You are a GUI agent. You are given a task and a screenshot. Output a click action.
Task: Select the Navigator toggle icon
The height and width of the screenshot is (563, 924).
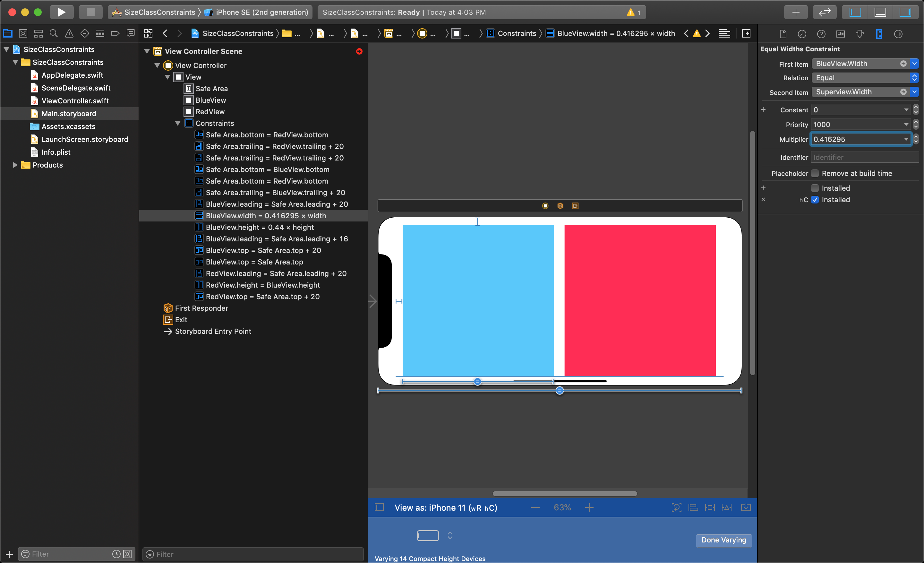click(x=858, y=12)
